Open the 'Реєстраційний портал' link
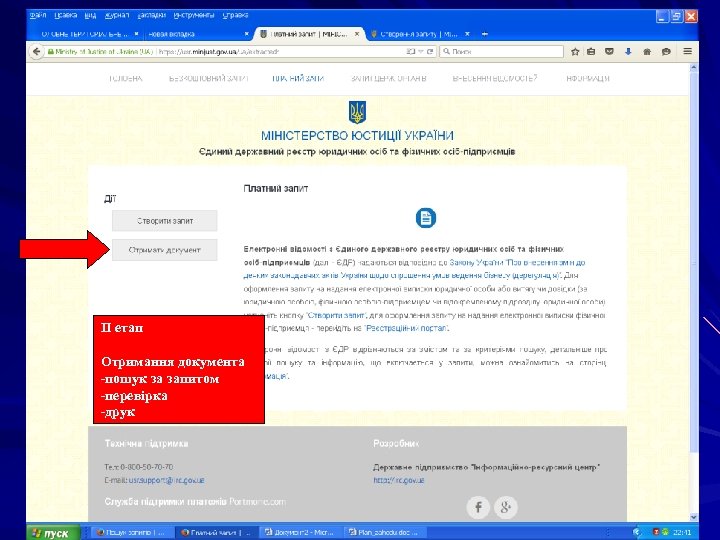Viewport: 720px width, 540px height. click(x=407, y=328)
